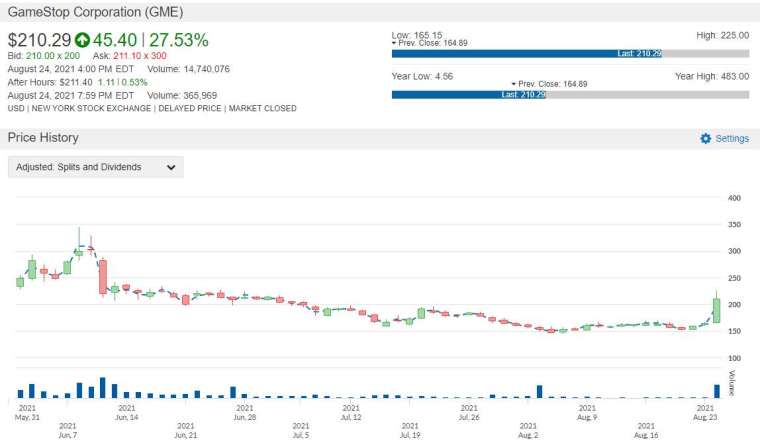The width and height of the screenshot is (760, 445).
Task: Click the year range bar showing Last 210.29
Action: (x=570, y=95)
